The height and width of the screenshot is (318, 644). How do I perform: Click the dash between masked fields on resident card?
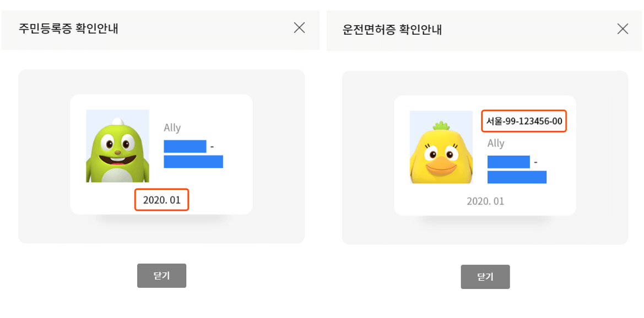pos(211,145)
